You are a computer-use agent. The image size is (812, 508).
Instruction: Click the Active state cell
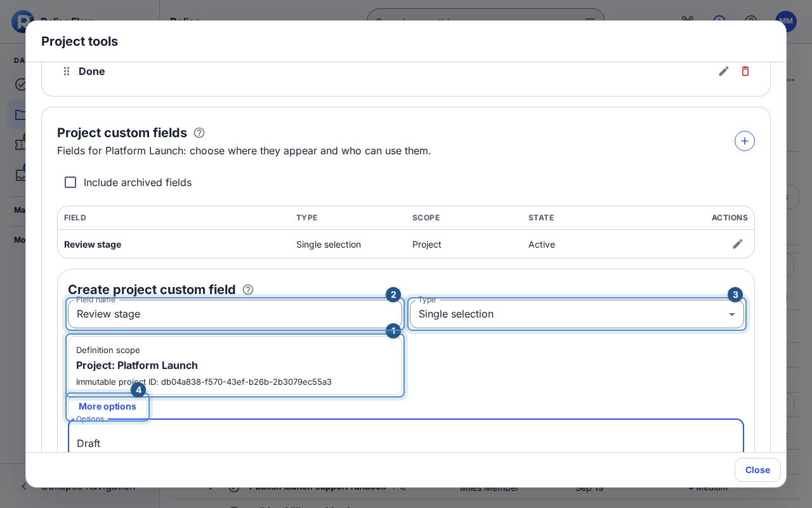tap(542, 244)
